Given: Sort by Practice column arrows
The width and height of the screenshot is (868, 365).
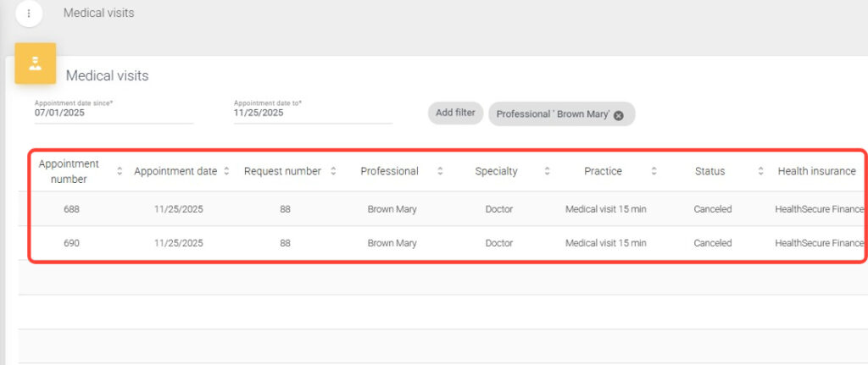Looking at the screenshot, I should tap(654, 171).
